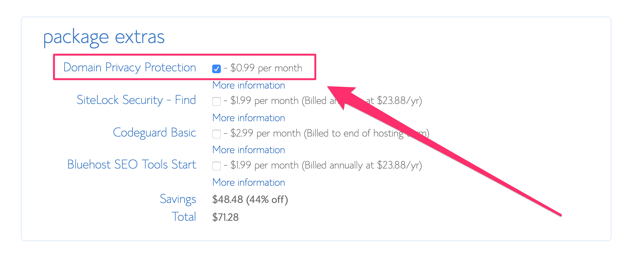Enable the SiteLock Security - Find checkbox

[216, 101]
